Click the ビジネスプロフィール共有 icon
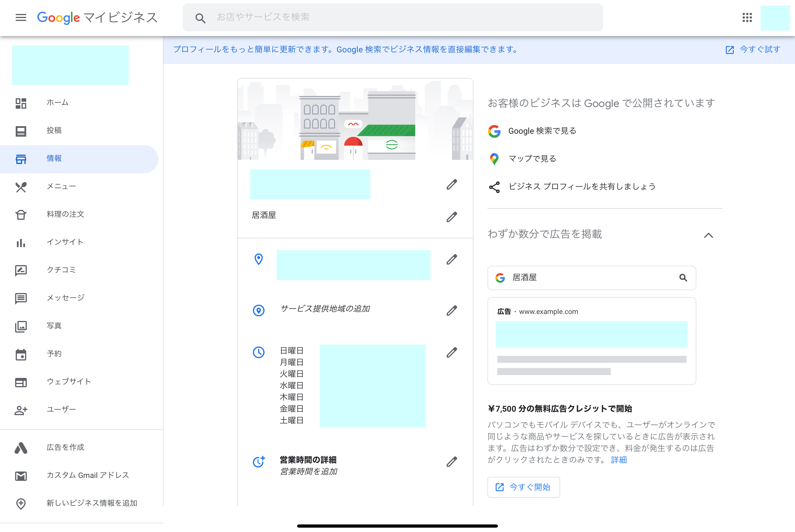795x532 pixels. pos(494,186)
